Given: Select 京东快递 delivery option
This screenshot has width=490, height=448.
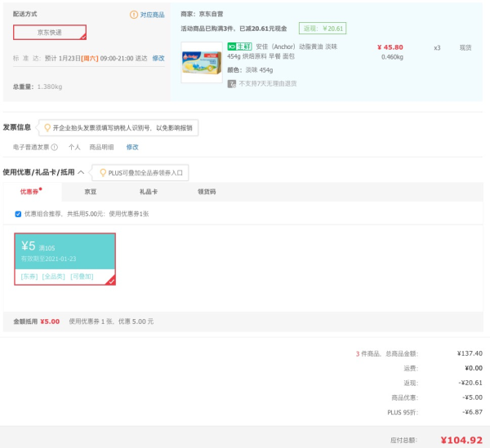Looking at the screenshot, I should tap(50, 32).
